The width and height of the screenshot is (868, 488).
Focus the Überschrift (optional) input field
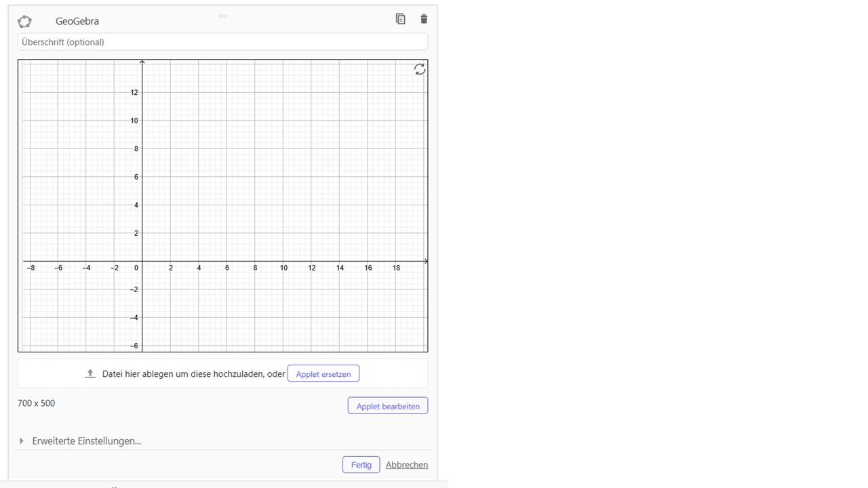click(x=222, y=42)
